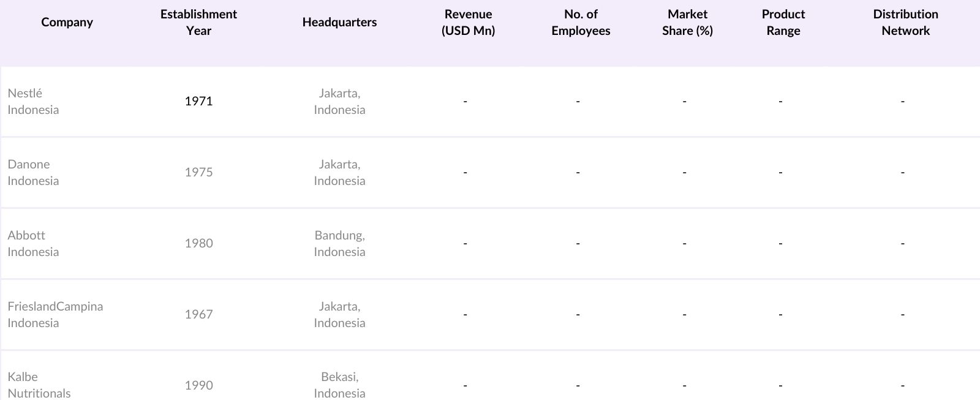The image size is (980, 400).
Task: Select the Danone Indonesia company cell
Action: coord(33,172)
